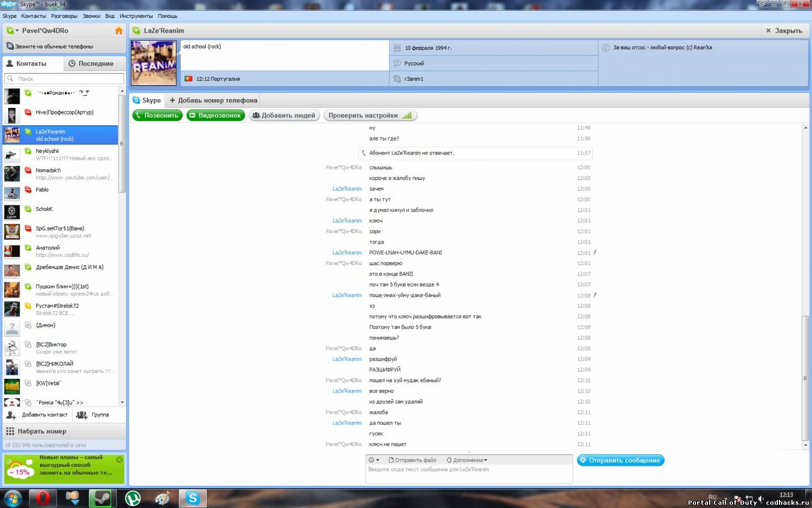Image resolution: width=812 pixels, height=508 pixels.
Task: Open the Вид menu
Action: pyautogui.click(x=110, y=16)
